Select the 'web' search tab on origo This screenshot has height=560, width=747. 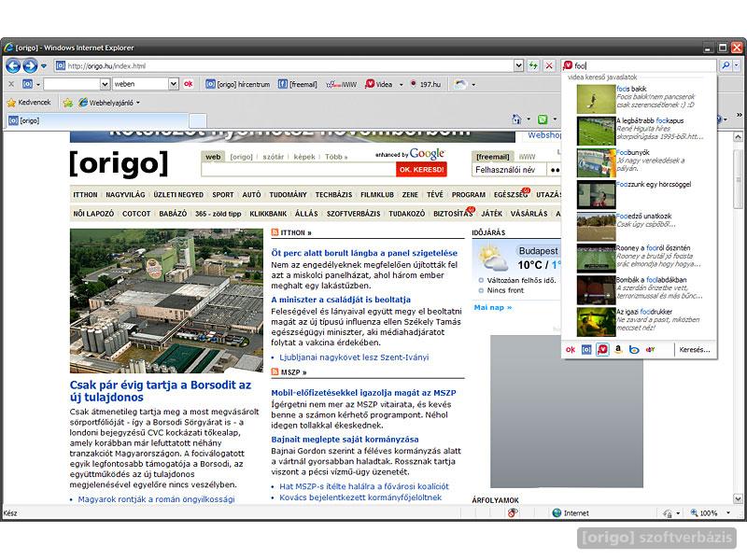pyautogui.click(x=213, y=157)
